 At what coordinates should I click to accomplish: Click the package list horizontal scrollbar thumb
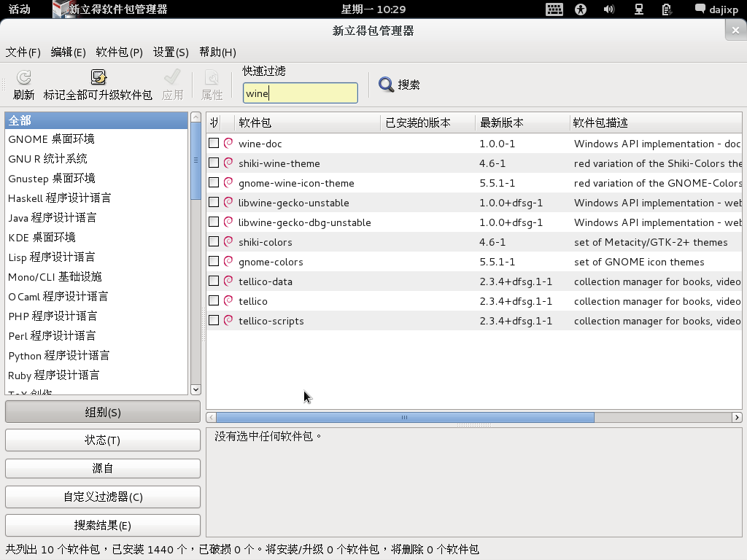[405, 418]
